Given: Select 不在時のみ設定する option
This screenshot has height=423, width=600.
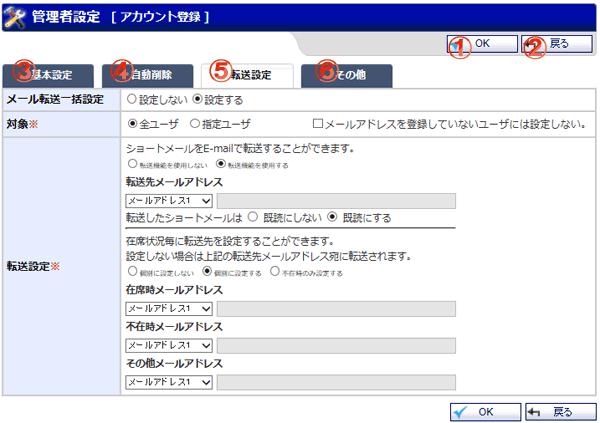Looking at the screenshot, I should [275, 271].
